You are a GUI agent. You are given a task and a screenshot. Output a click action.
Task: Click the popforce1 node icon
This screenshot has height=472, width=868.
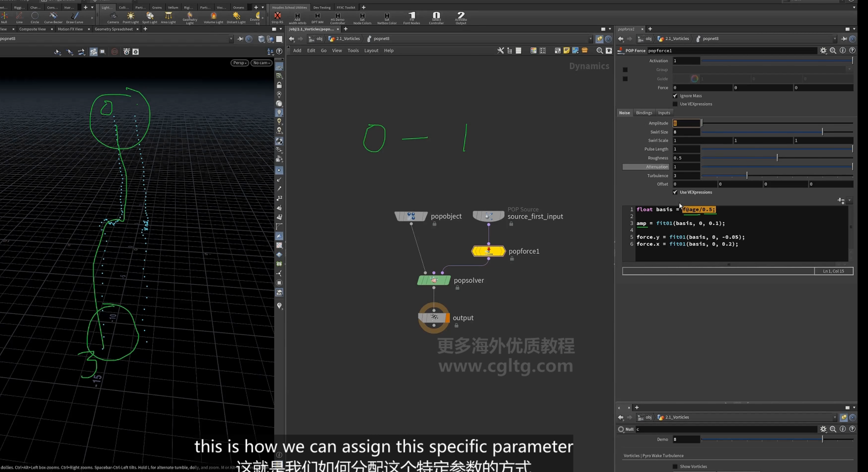click(x=488, y=251)
